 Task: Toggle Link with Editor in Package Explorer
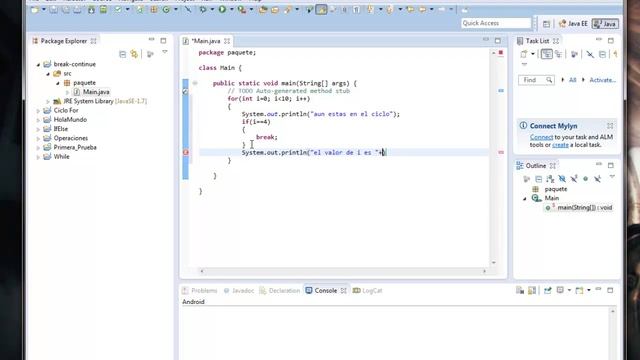coord(134,54)
